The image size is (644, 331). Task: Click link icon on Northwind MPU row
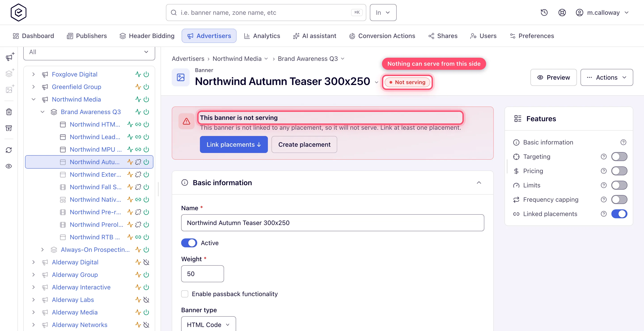click(x=138, y=149)
